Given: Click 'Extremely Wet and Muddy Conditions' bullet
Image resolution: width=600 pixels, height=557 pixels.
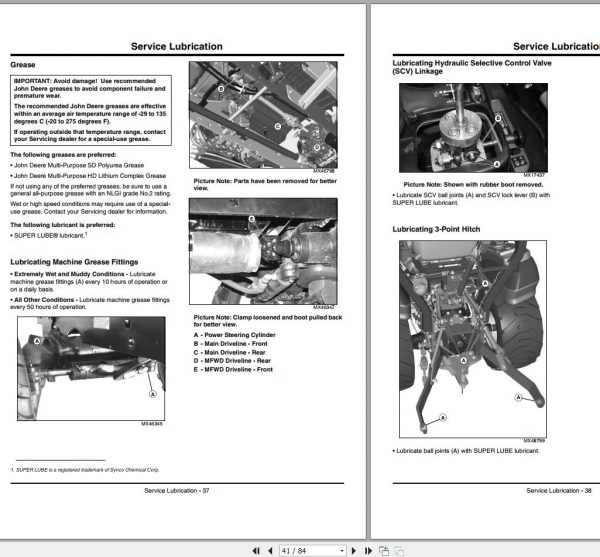Looking at the screenshot, I should pos(89,282).
